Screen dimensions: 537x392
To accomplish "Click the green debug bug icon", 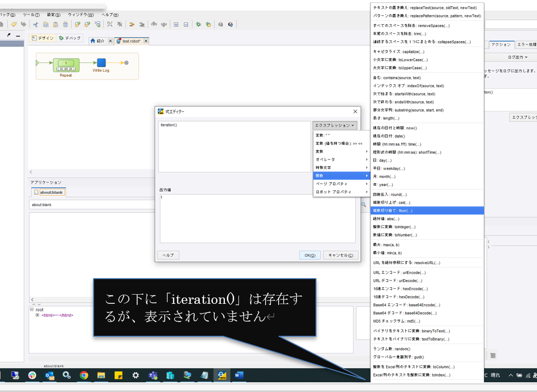I will (198, 24).
